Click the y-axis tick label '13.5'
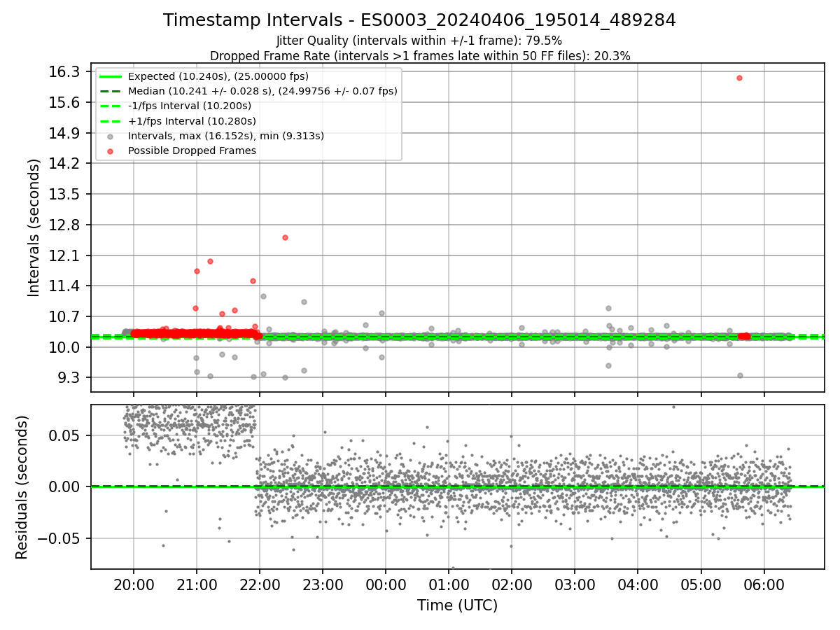The image size is (840, 630). point(65,195)
